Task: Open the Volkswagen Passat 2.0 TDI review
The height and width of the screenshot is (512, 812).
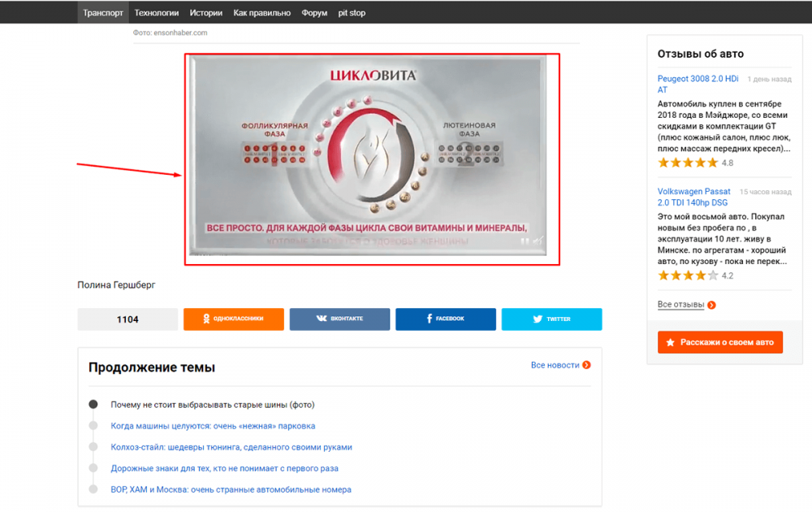Action: coord(694,197)
